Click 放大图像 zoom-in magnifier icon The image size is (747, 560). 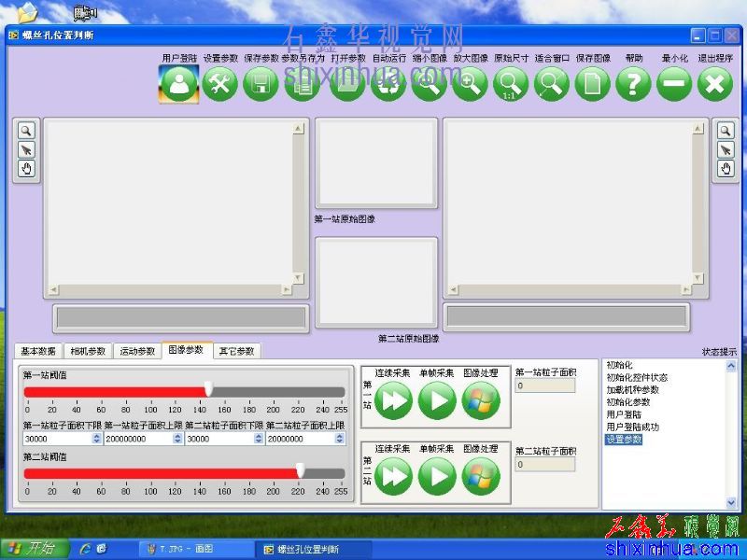pos(471,84)
